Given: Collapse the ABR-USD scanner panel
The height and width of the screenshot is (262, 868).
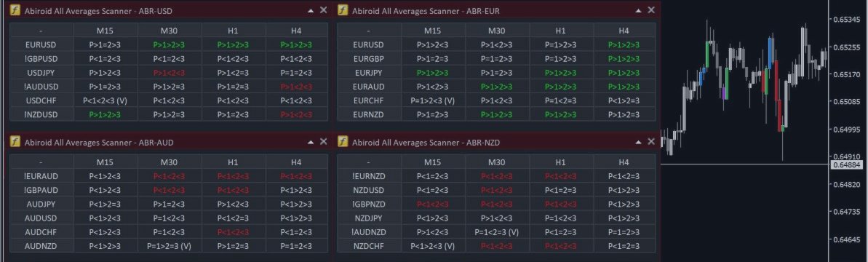Looking at the screenshot, I should pos(311,10).
